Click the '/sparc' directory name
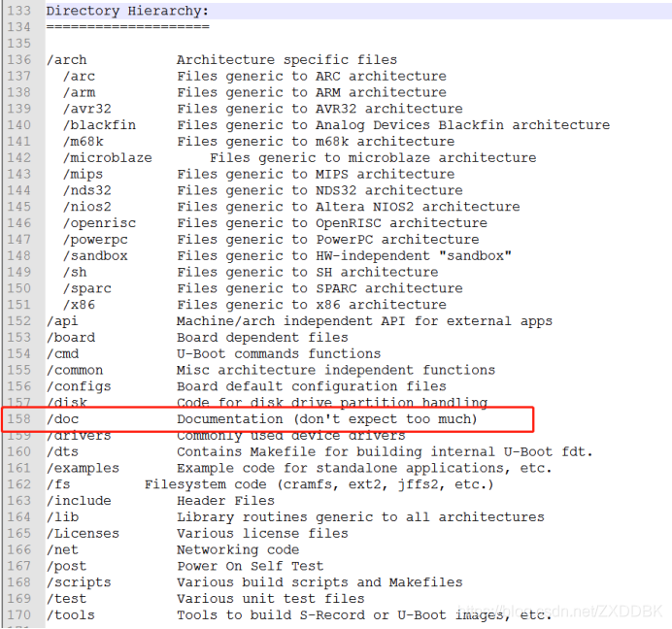672x629 pixels. [x=87, y=288]
